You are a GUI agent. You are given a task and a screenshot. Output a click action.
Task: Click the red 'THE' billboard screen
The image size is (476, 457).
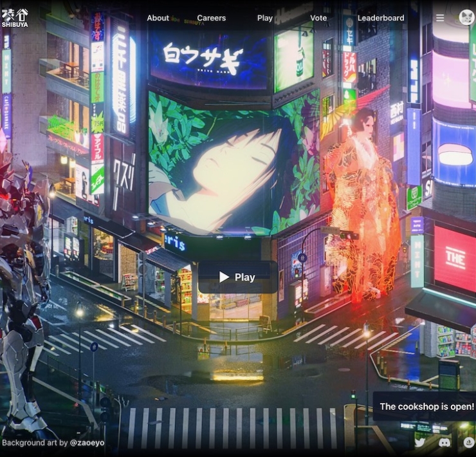click(x=455, y=257)
